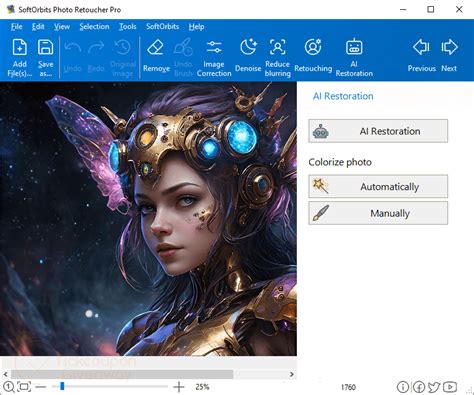Minimize the application window

(x=403, y=9)
